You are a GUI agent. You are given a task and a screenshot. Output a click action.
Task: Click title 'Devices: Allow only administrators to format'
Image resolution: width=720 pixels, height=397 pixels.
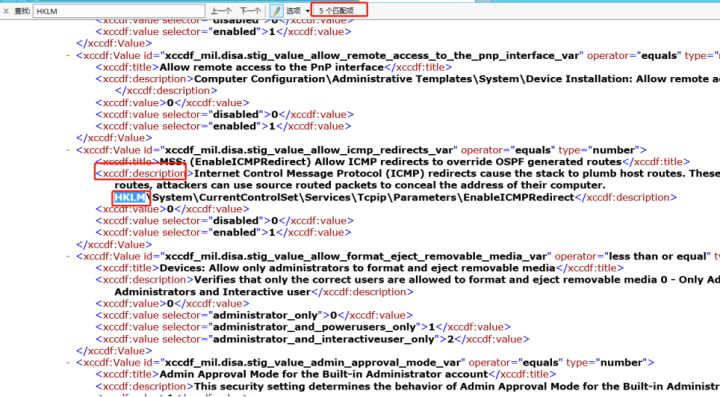[357, 268]
